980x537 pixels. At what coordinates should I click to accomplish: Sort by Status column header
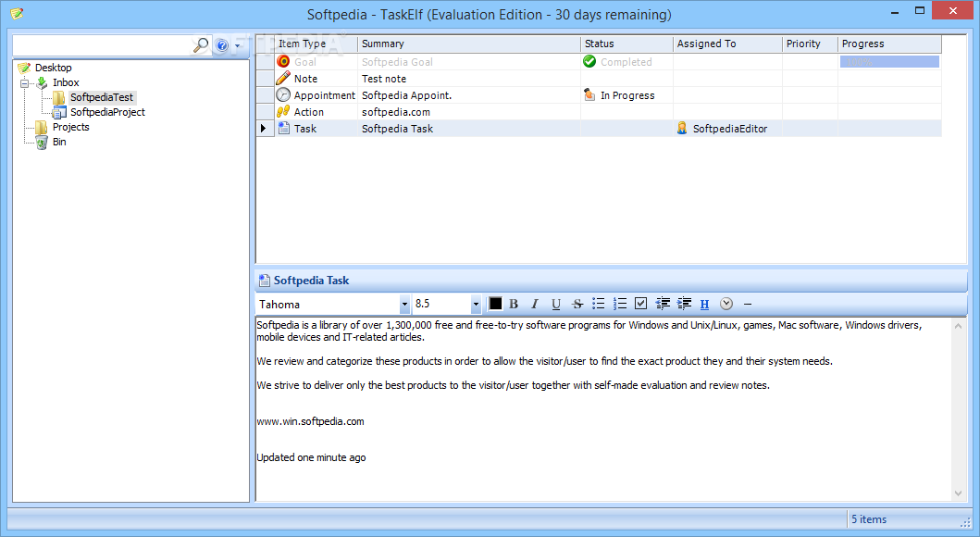pos(626,44)
